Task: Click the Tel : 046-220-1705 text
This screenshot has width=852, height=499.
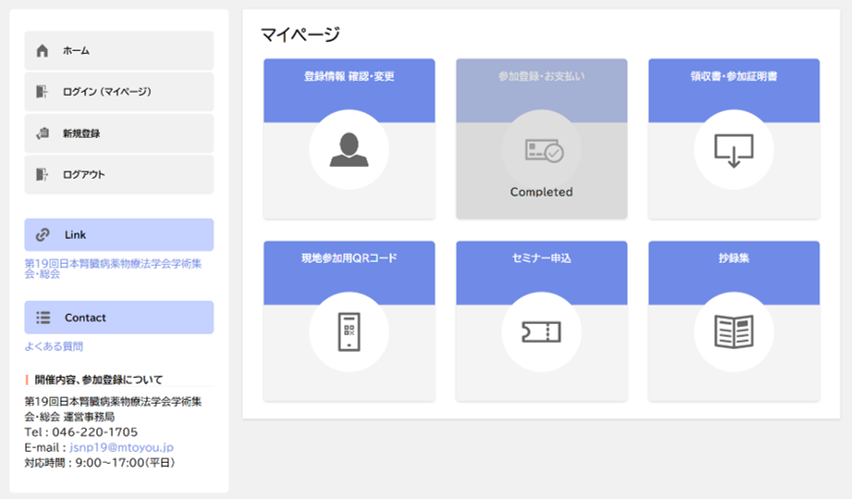Action: (81, 432)
